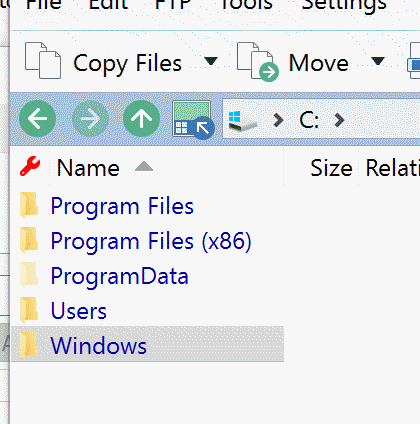
Task: Open the Tools menu
Action: [x=247, y=5]
